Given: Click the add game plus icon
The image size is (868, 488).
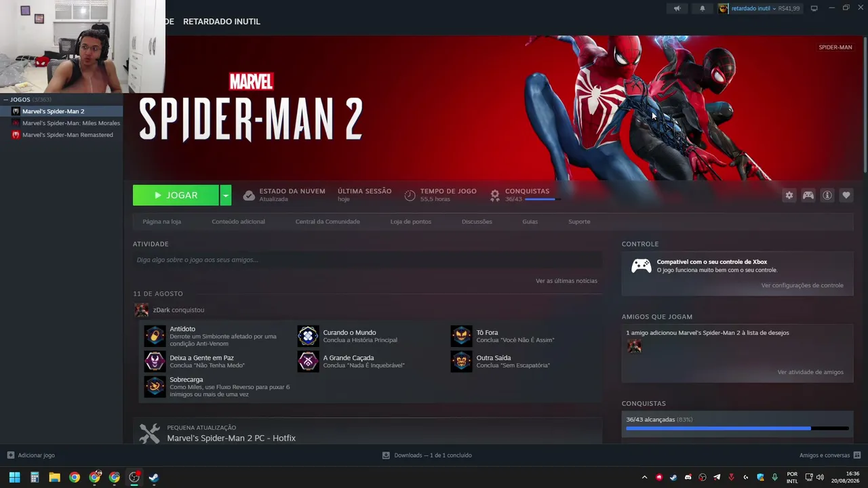Looking at the screenshot, I should (10, 455).
